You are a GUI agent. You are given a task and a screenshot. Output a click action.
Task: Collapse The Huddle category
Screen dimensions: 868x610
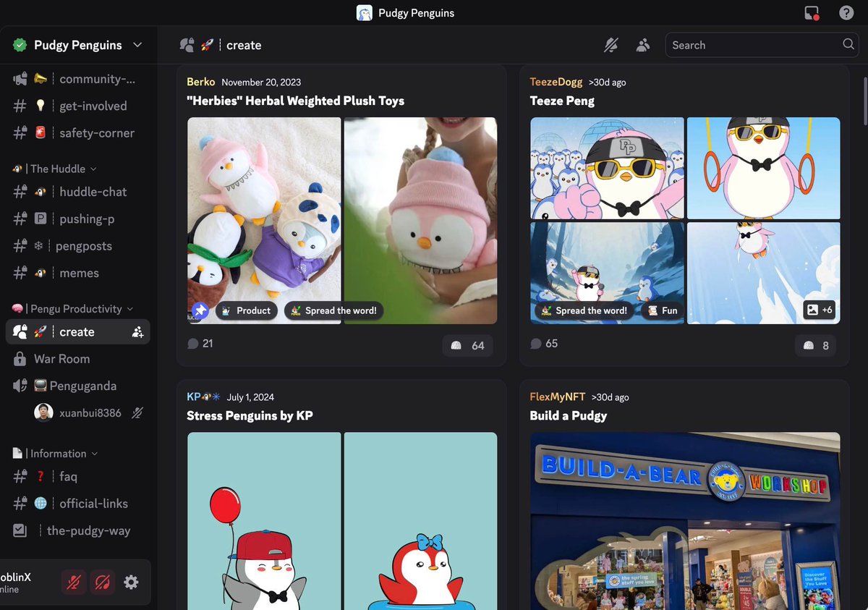click(55, 169)
